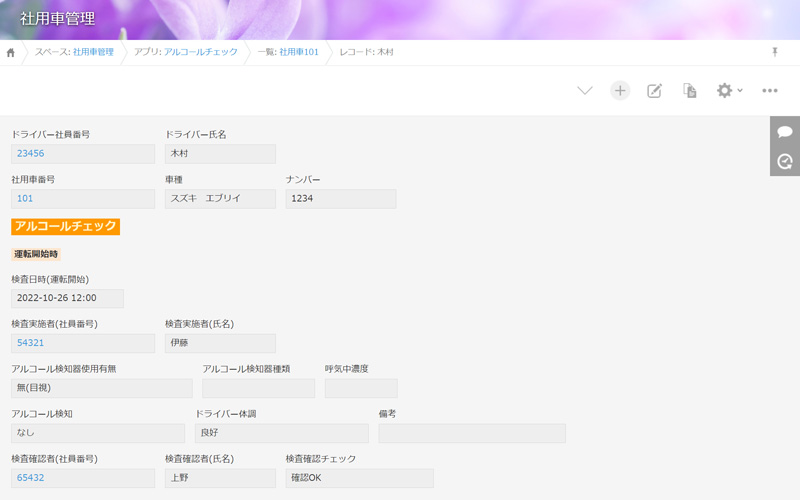
Task: Click ドライバー体調 field showing 良好
Action: coord(282,433)
